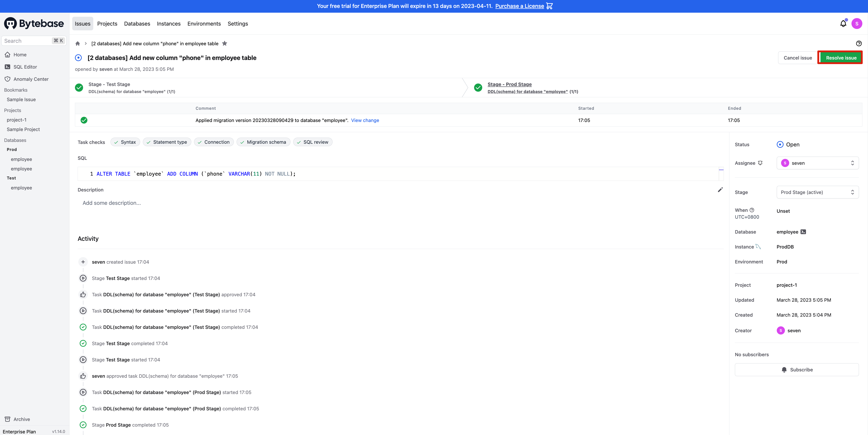The height and width of the screenshot is (435, 868).
Task: Click the shopping cart icon in banner
Action: click(549, 6)
